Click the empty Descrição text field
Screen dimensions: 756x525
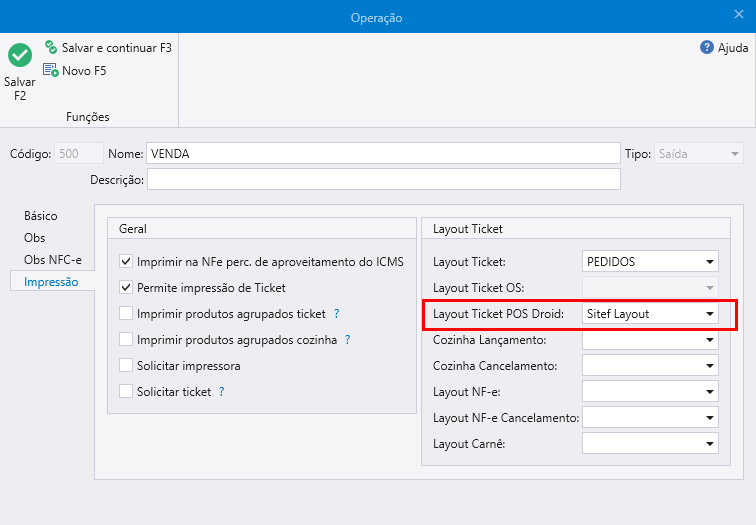pos(383,180)
